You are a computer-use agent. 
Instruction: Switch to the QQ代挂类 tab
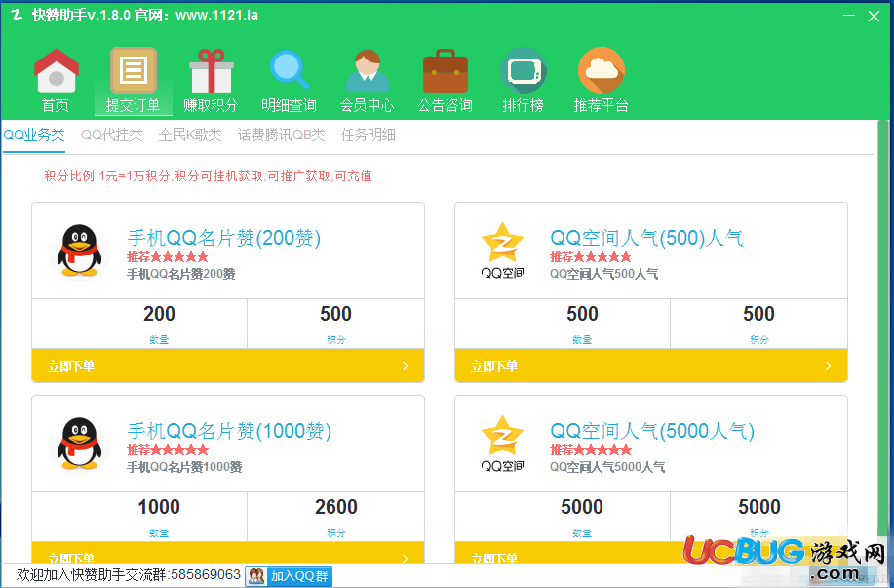click(112, 136)
